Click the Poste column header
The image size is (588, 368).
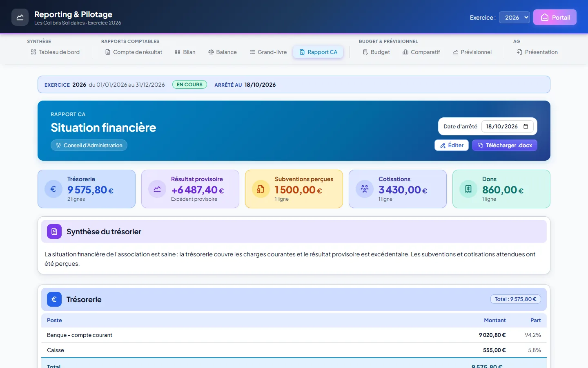(x=54, y=320)
